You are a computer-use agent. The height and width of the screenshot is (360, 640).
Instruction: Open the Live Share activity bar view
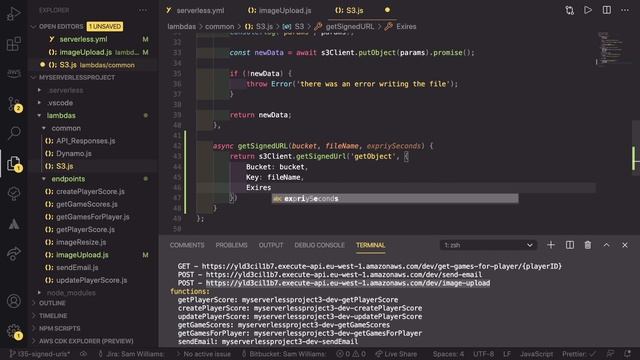[x=14, y=253]
